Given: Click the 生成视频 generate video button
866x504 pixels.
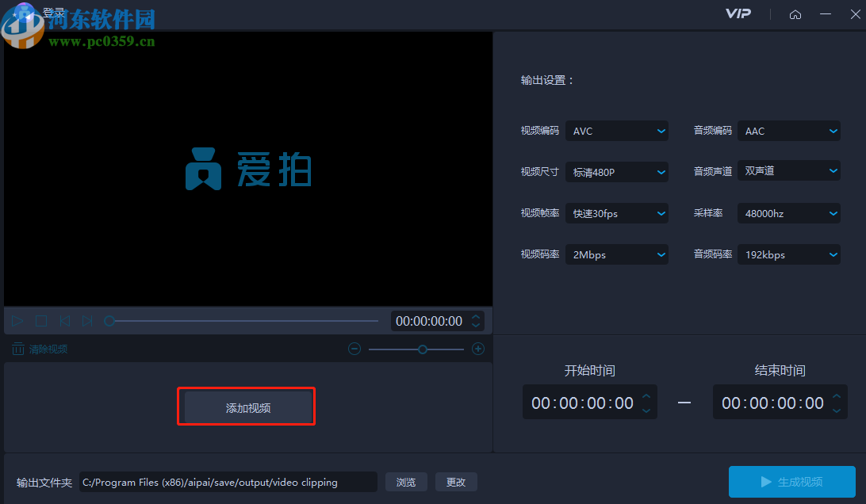Looking at the screenshot, I should point(791,482).
